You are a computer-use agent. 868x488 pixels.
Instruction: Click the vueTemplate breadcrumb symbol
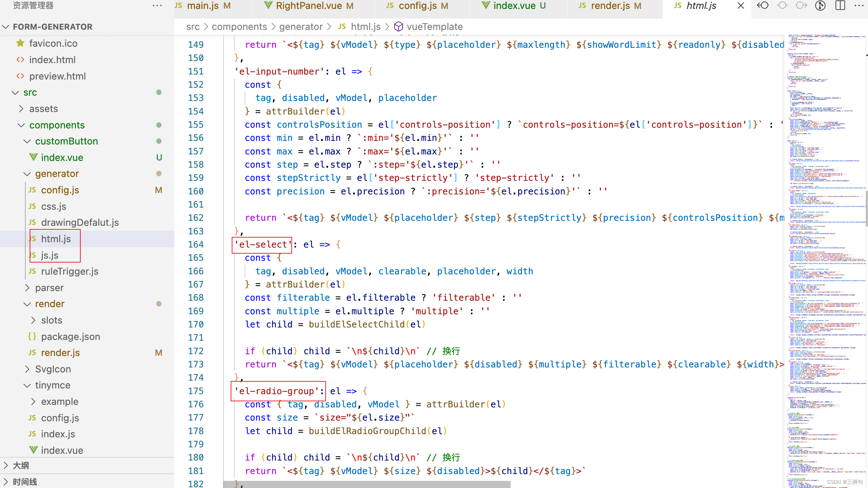pyautogui.click(x=435, y=27)
